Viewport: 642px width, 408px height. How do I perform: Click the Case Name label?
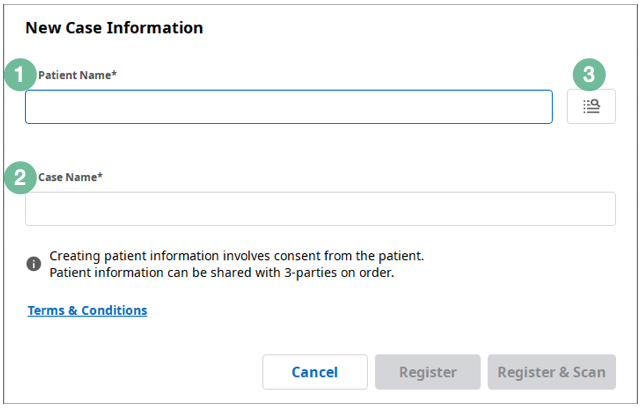(x=70, y=177)
